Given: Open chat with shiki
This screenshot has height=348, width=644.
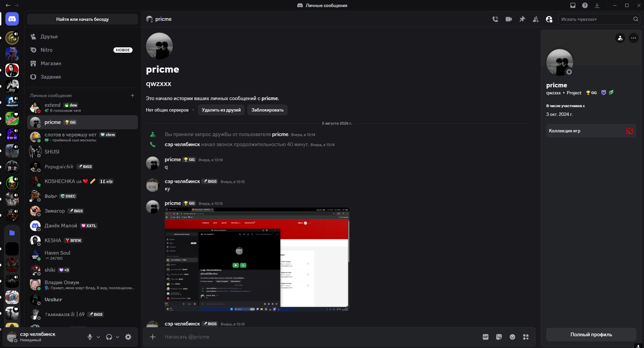Looking at the screenshot, I should click(83, 270).
